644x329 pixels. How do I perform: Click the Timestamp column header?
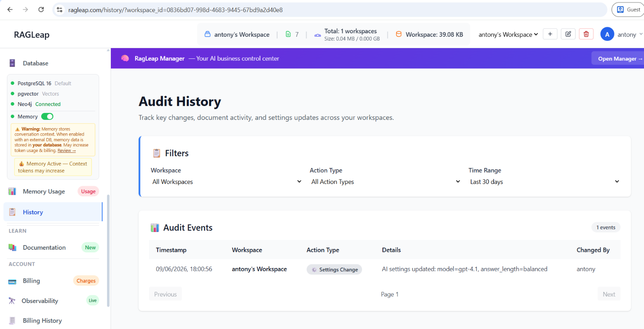(171, 250)
